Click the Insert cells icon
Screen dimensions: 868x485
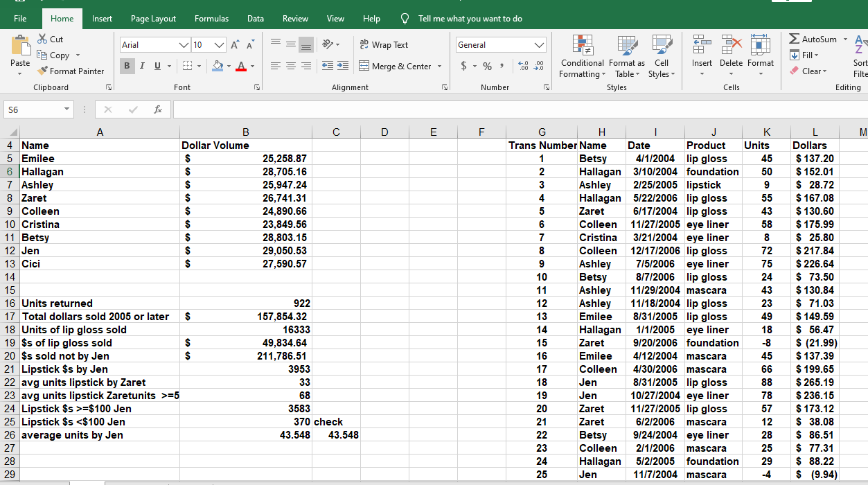702,46
